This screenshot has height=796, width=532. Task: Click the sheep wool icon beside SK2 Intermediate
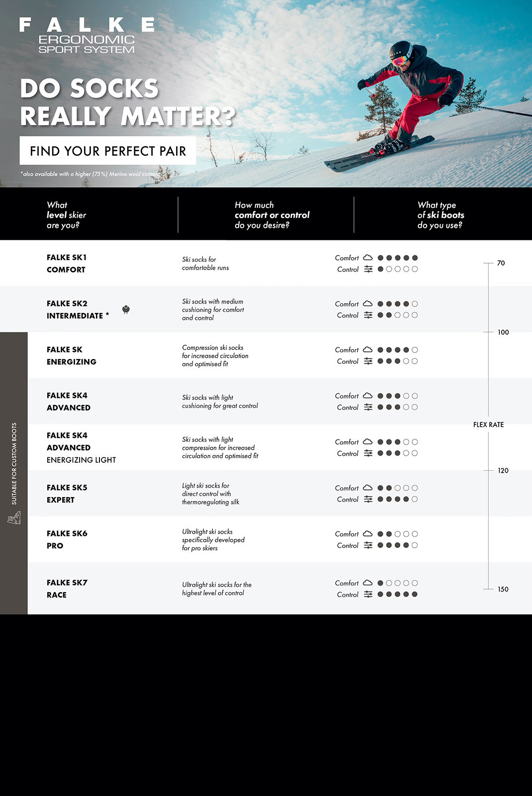point(126,309)
